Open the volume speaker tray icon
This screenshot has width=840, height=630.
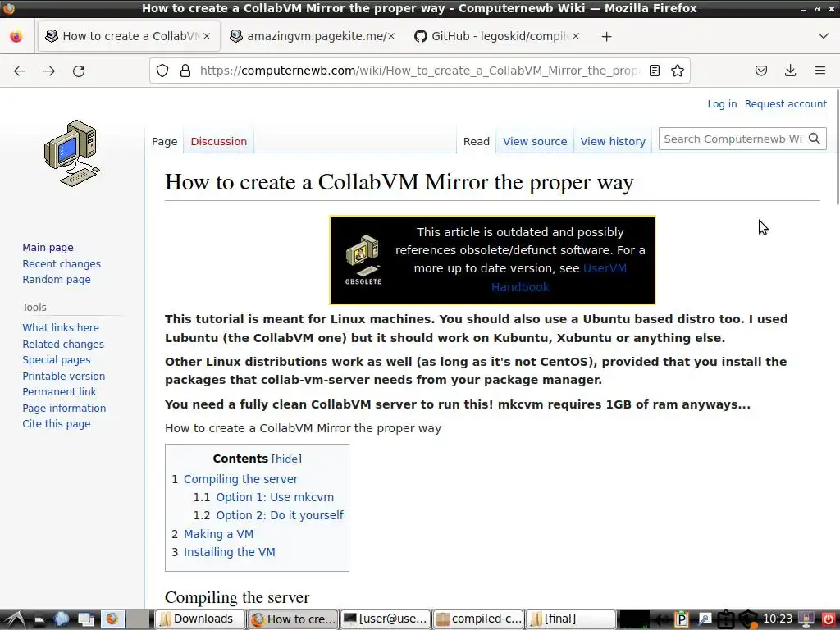pyautogui.click(x=660, y=619)
